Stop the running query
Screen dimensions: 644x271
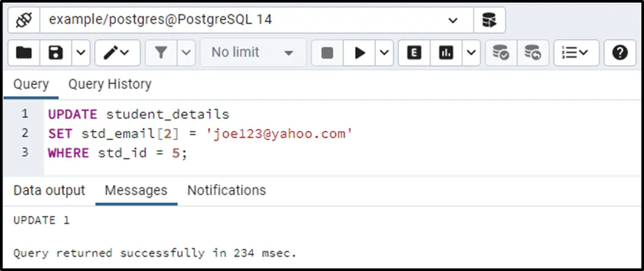pyautogui.click(x=327, y=53)
